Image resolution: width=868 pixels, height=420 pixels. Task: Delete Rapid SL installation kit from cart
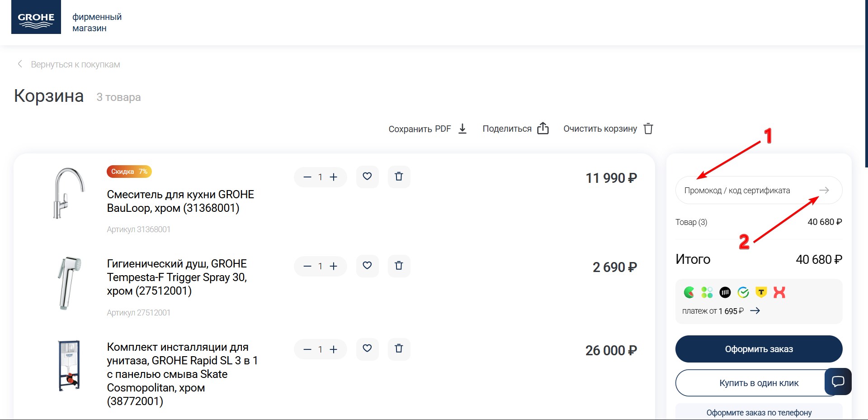[399, 348]
